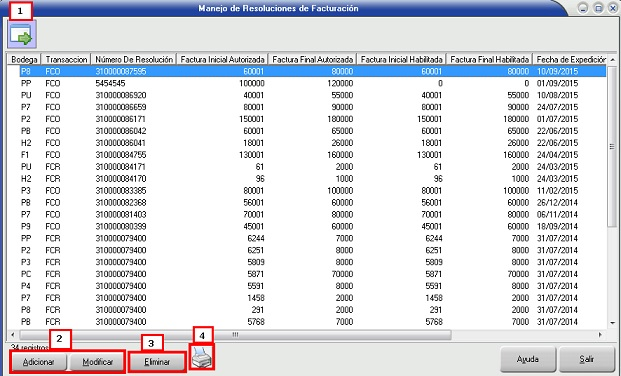Click date 26/12/2014 cell
The height and width of the screenshot is (376, 621).
point(557,202)
